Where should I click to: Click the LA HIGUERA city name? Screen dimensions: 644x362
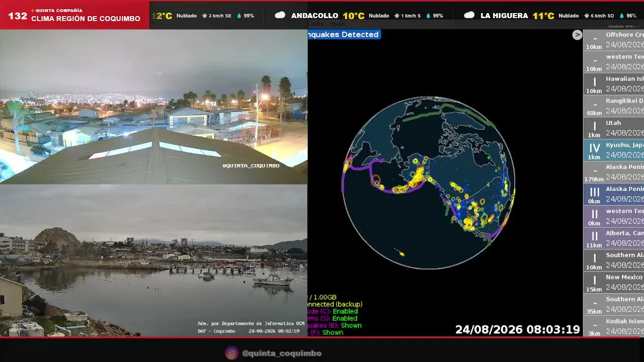505,16
